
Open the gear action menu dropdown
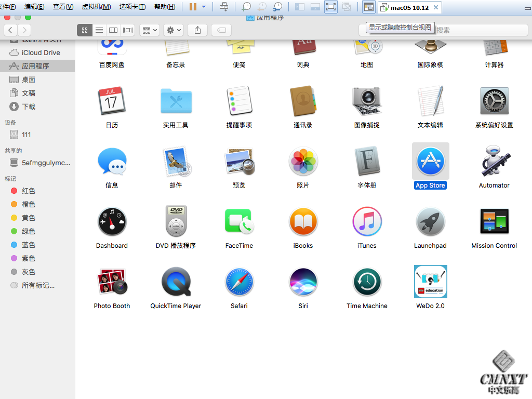(x=173, y=30)
